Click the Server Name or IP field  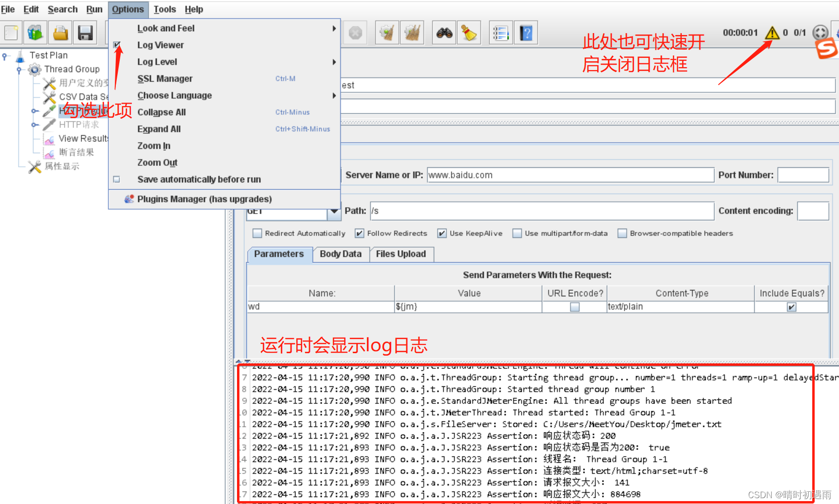[x=570, y=175]
